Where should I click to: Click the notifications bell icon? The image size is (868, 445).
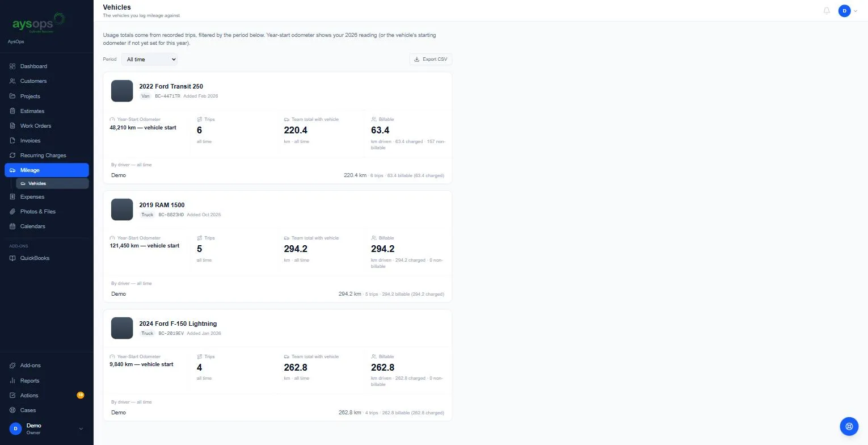827,11
